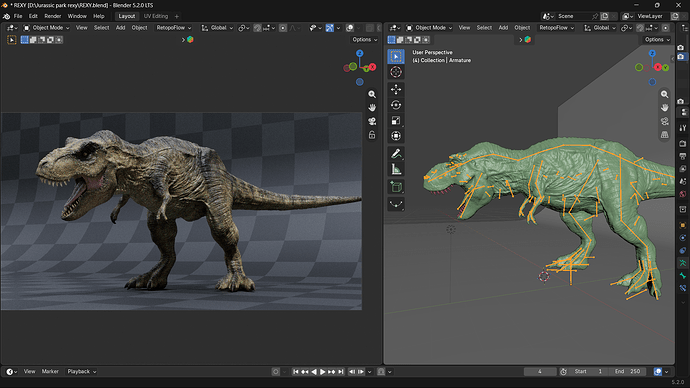Screen dimensions: 690x388
Task: Open Object menu in right viewport header
Action: tap(522, 28)
